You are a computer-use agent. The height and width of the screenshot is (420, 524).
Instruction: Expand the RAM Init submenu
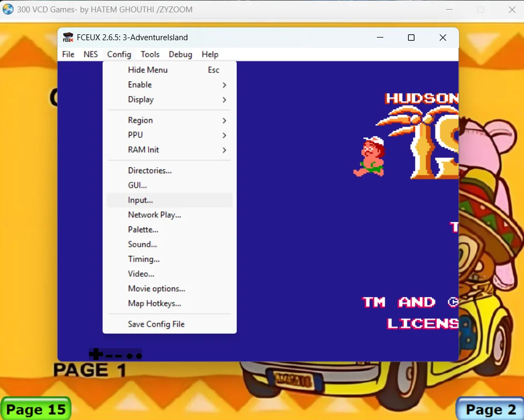(170, 150)
